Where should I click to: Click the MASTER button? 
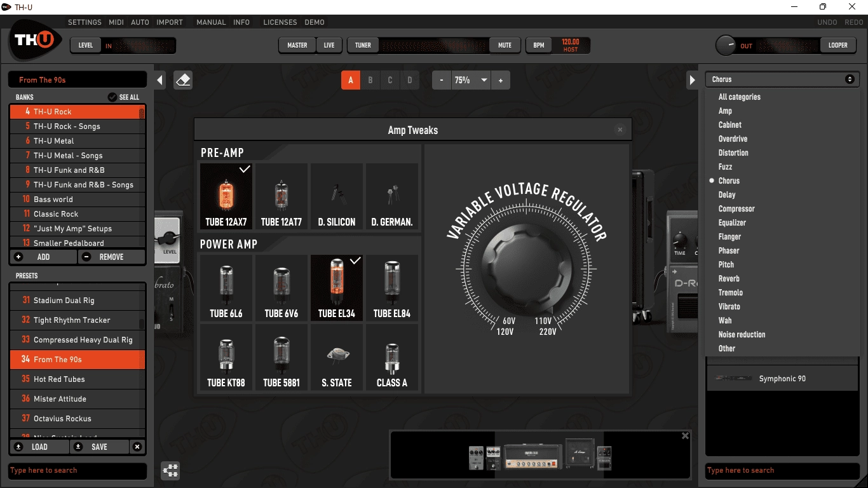(x=297, y=45)
